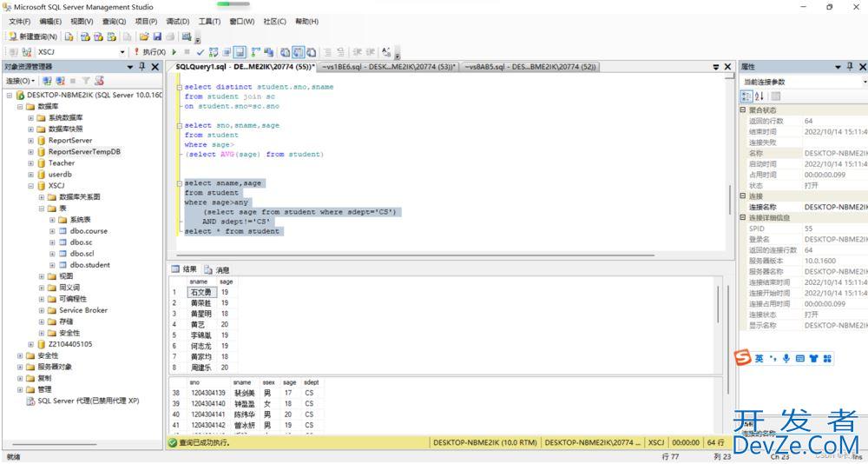Click the Sogou toolbox grid icon
This screenshot has width=868, height=464.
827,359
